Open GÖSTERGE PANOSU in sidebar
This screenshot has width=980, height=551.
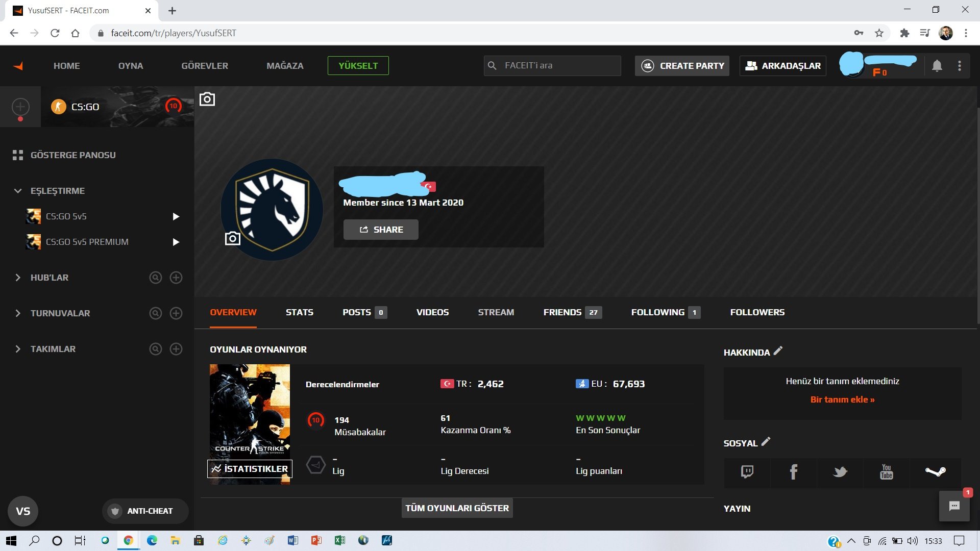[x=64, y=155]
